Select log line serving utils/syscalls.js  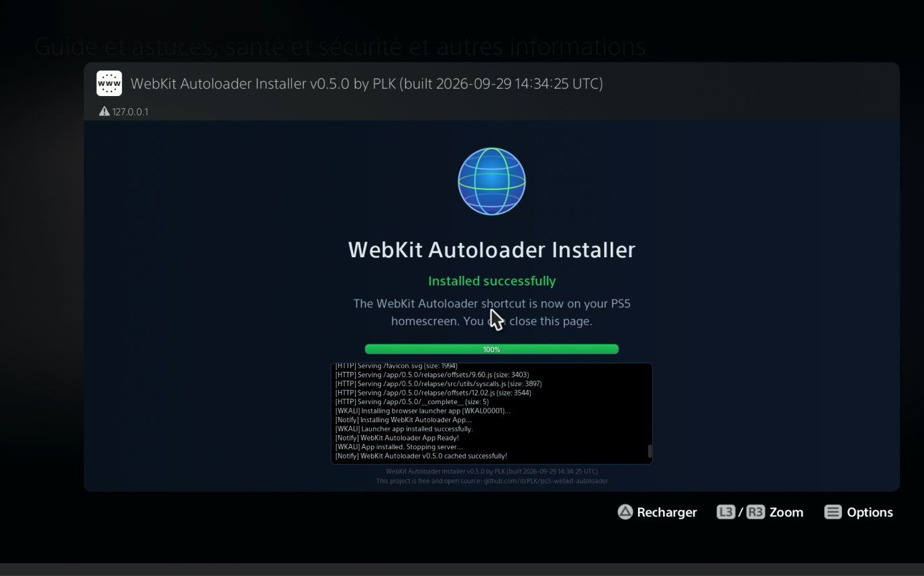point(438,384)
